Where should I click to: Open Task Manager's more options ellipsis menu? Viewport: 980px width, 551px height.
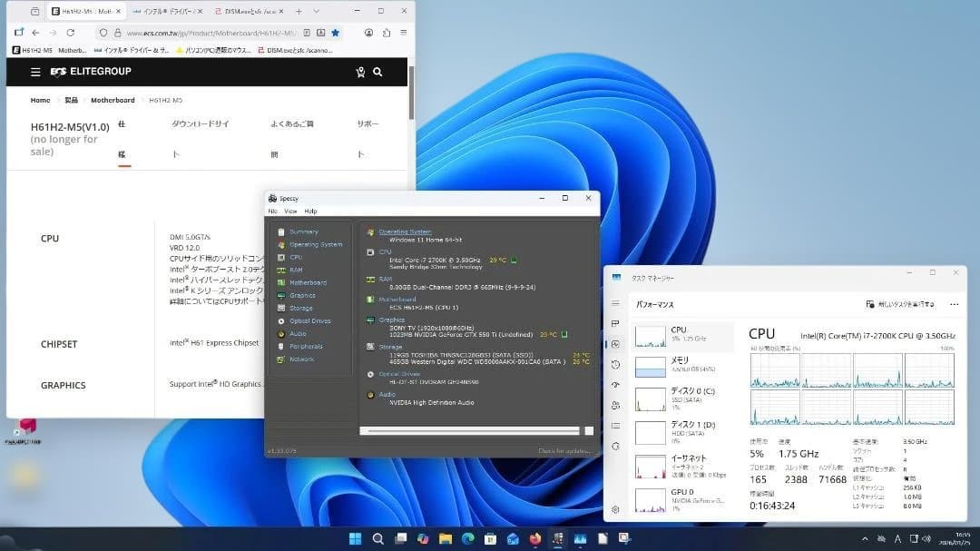(x=954, y=305)
